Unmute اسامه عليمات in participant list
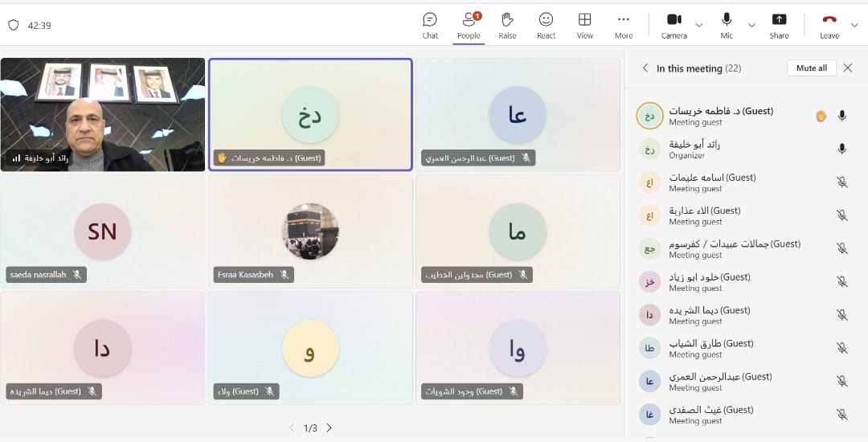Image resolution: width=868 pixels, height=442 pixels. click(x=841, y=182)
